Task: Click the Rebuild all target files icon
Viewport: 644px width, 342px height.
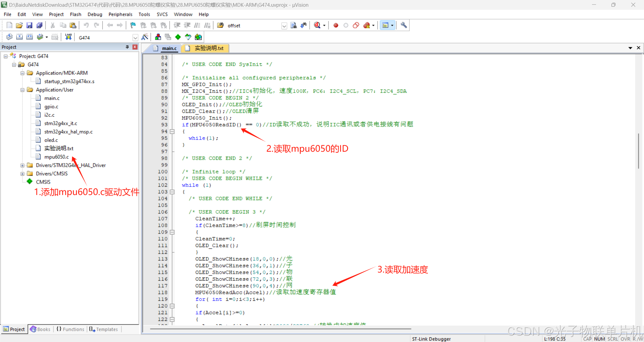Action: (x=30, y=37)
